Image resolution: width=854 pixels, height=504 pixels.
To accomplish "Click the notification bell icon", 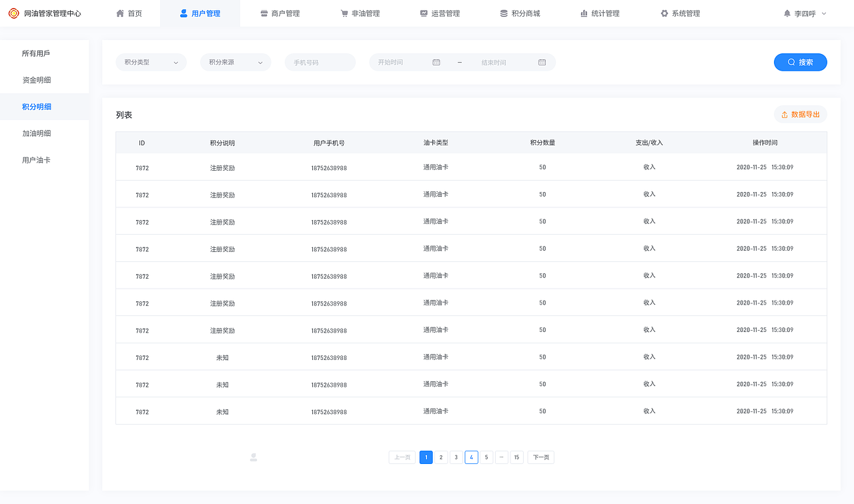I will (x=787, y=13).
